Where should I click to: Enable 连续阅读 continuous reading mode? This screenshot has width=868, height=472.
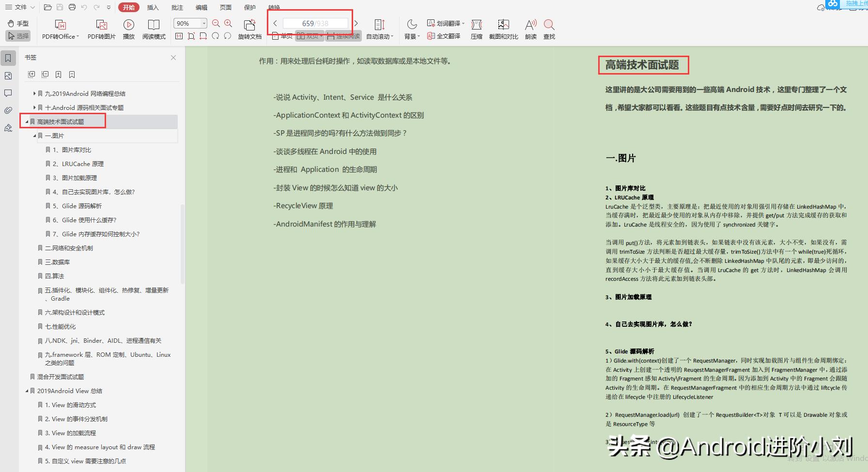coord(342,35)
